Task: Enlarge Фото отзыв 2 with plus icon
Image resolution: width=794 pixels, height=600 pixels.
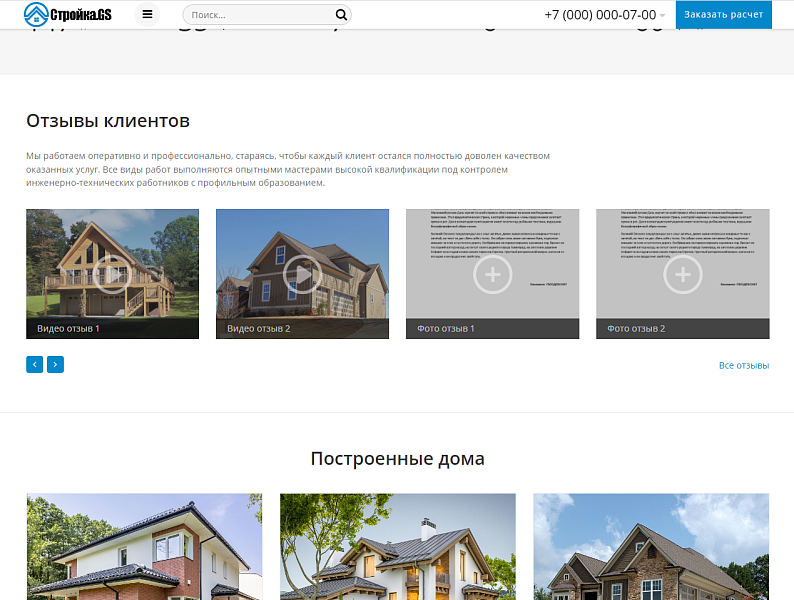Action: (683, 274)
